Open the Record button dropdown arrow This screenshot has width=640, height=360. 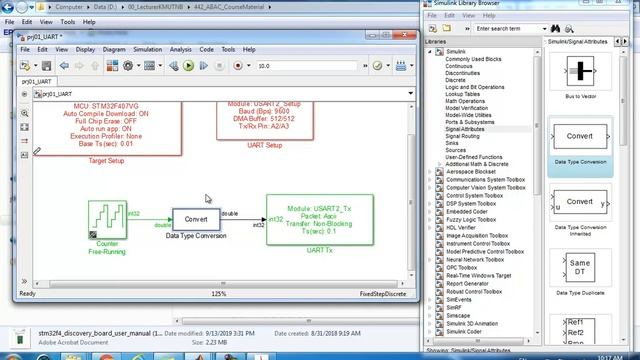coord(249,66)
